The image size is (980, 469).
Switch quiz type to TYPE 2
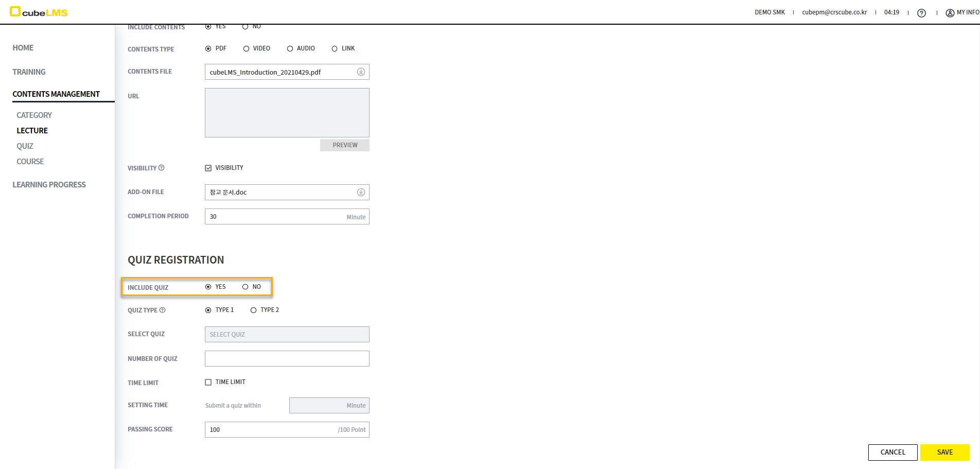(x=254, y=310)
